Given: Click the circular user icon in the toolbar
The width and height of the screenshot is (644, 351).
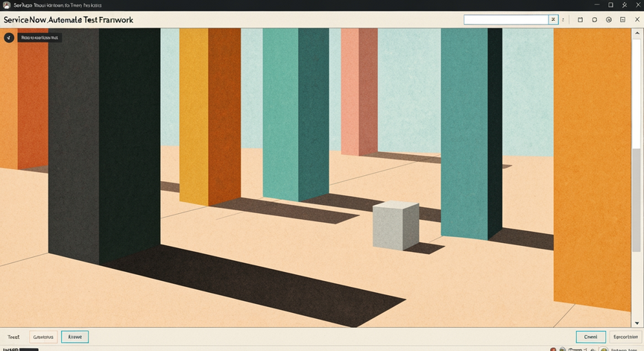Looking at the screenshot, I should coord(609,19).
